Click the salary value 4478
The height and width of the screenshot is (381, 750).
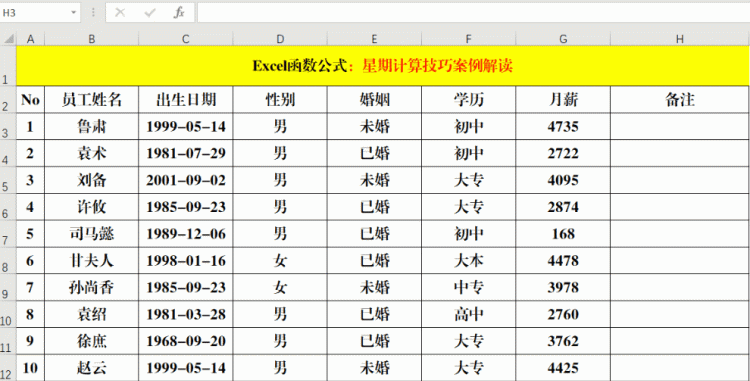[x=563, y=261]
